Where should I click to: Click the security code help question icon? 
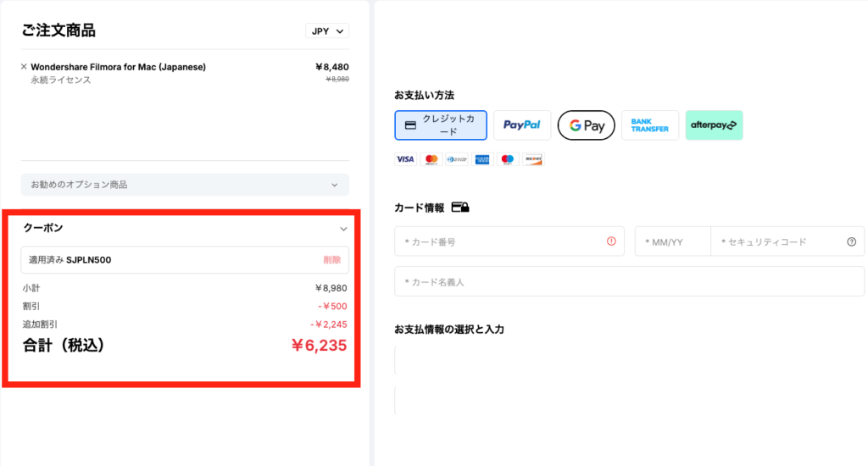pyautogui.click(x=851, y=241)
